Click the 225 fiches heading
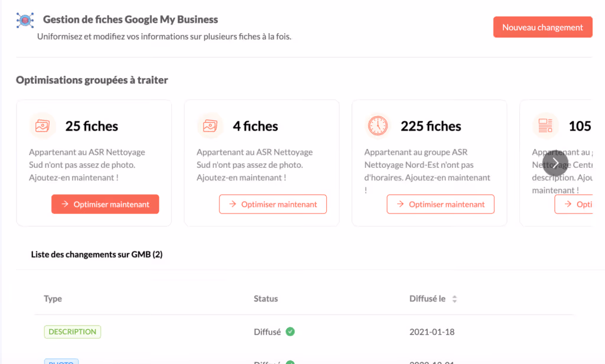Screen dimensions: 605x364 click(x=431, y=126)
